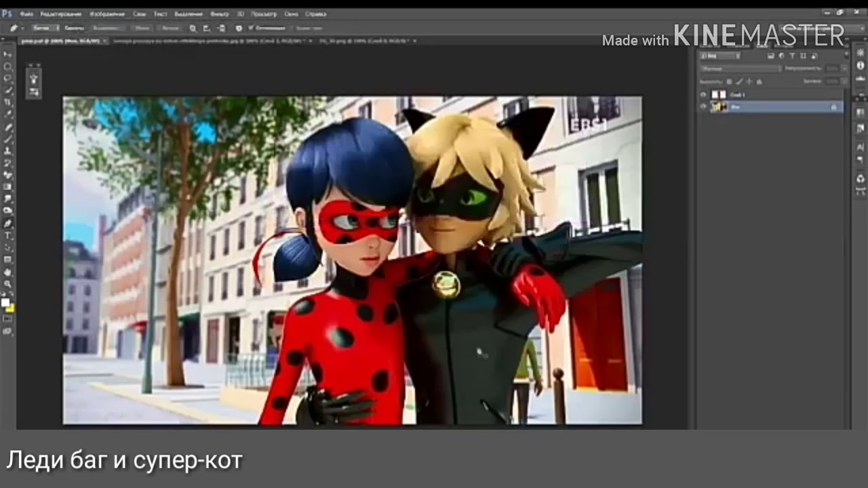The image size is (868, 488).
Task: Toggle shape layer filter in Layers panel
Action: click(x=803, y=56)
